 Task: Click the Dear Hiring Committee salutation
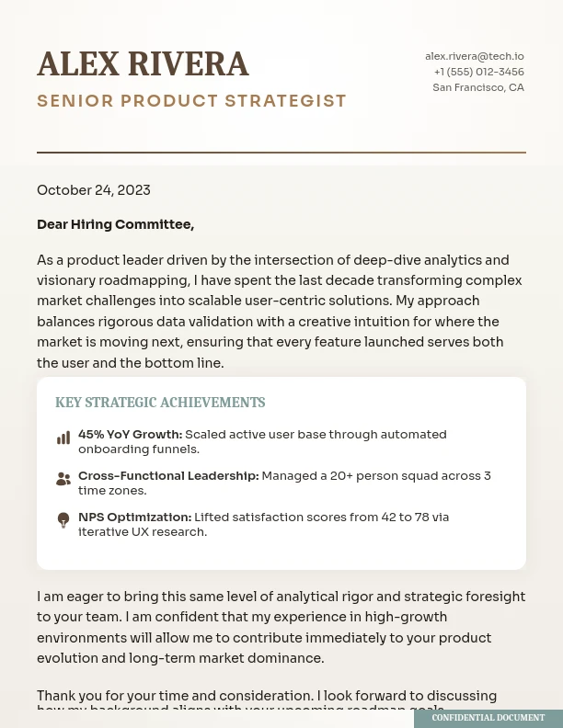(x=115, y=224)
